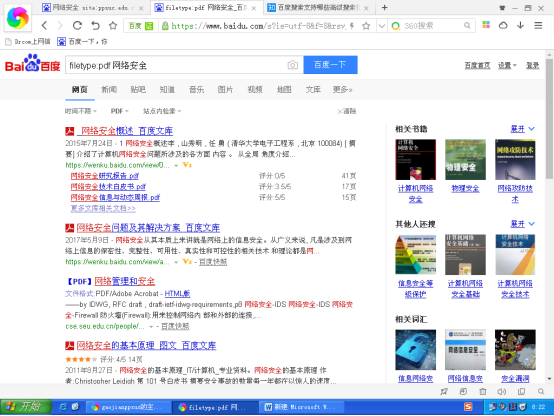The height and width of the screenshot is (416, 554).
Task: Click the lightning speed-mode icon in address bar
Action: point(352,26)
